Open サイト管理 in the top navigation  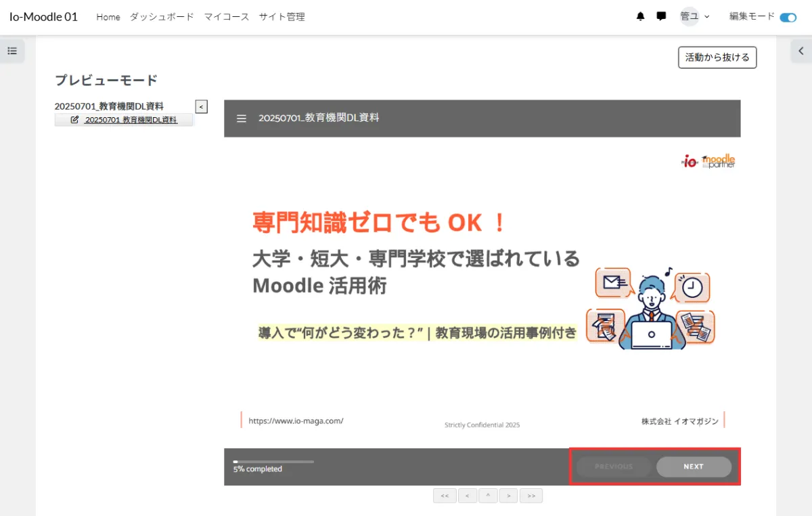282,17
